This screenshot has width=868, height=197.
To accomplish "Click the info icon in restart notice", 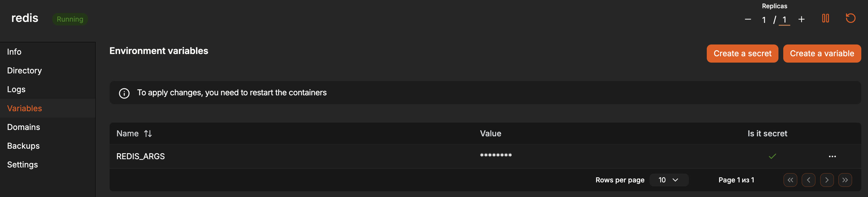I will click(124, 93).
